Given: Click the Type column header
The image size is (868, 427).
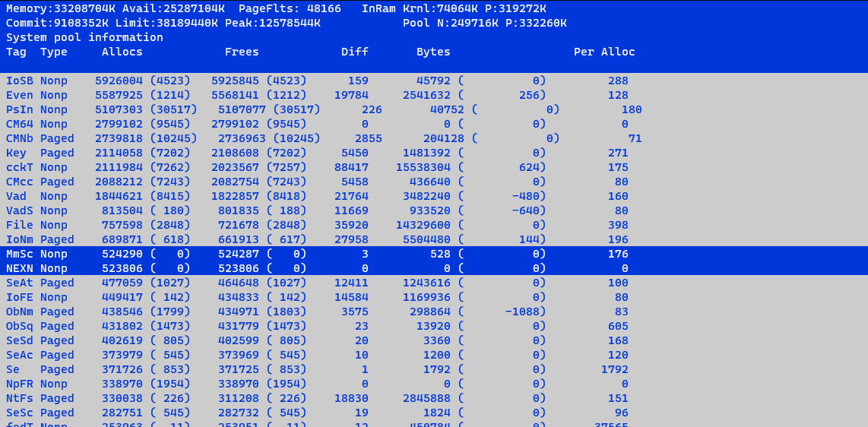Looking at the screenshot, I should [54, 52].
